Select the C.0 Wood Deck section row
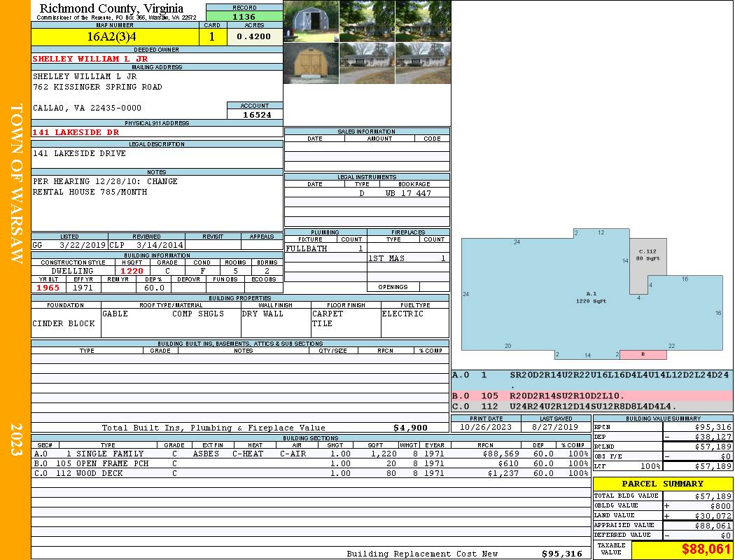The width and height of the screenshot is (735, 560). (x=310, y=473)
